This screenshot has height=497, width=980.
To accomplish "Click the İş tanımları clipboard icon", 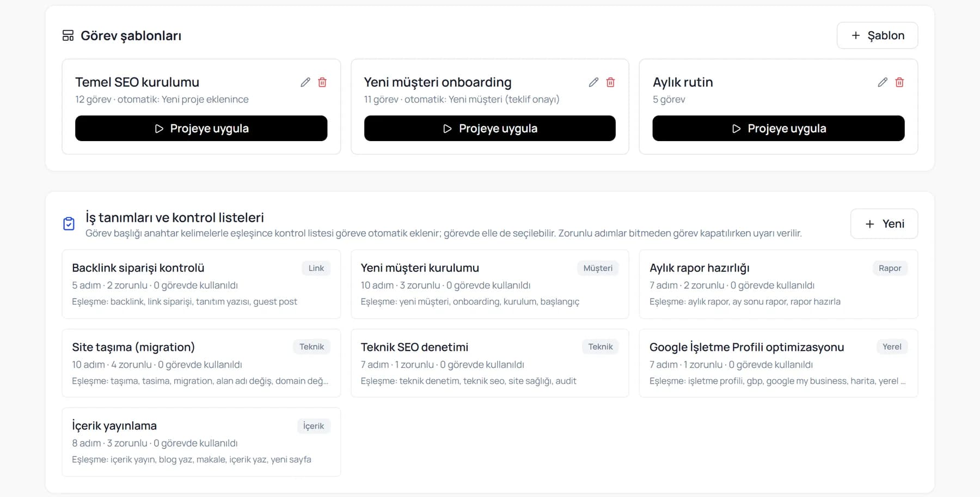I will point(69,224).
